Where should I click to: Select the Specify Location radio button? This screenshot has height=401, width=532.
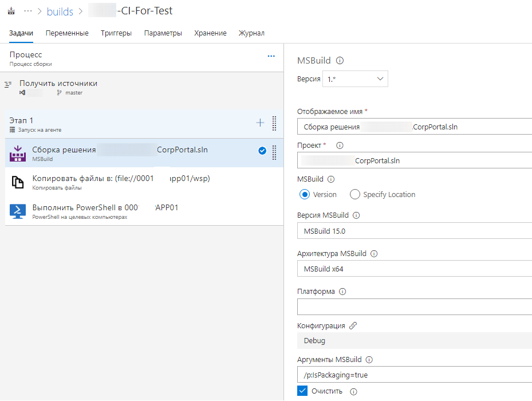coord(355,195)
